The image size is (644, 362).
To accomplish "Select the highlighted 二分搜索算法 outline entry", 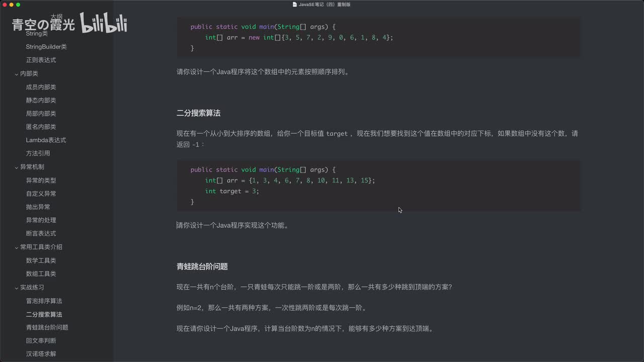I will [44, 314].
